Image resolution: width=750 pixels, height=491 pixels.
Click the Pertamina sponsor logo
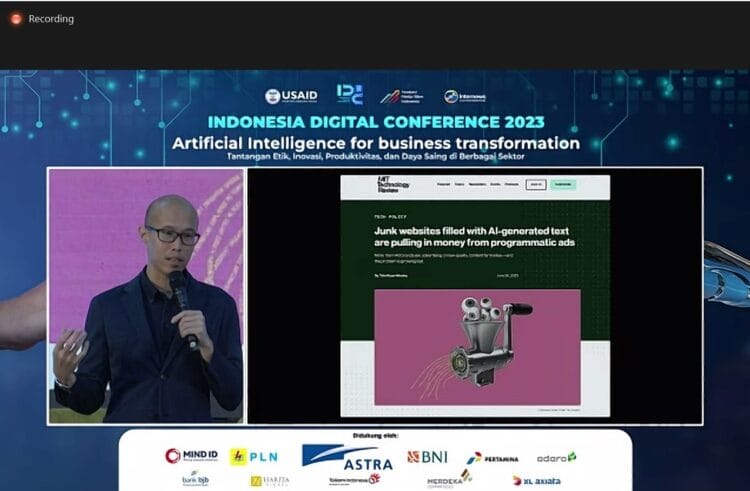[x=492, y=458]
